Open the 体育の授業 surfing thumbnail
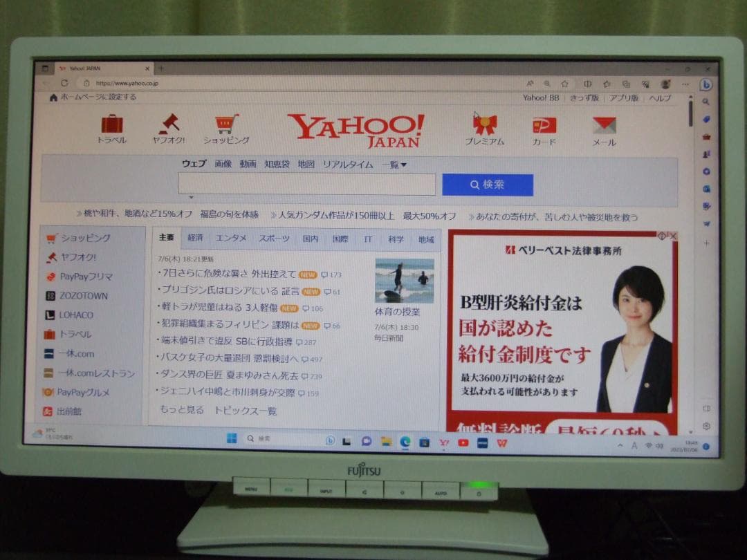This screenshot has width=747, height=560. 404,280
